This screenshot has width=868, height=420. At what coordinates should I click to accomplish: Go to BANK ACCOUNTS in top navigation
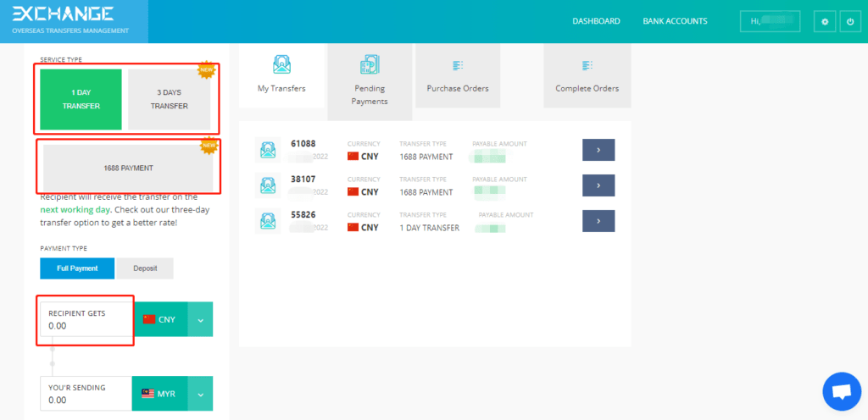click(675, 21)
